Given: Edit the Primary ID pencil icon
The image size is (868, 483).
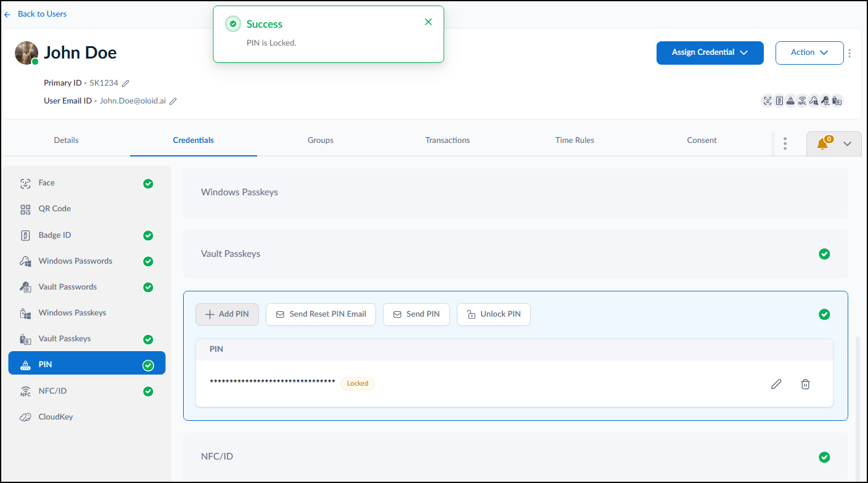Looking at the screenshot, I should [x=126, y=83].
